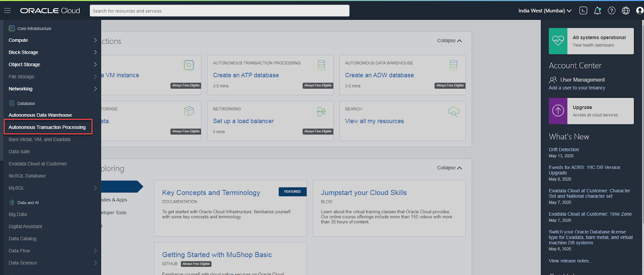Open Cloud Shell from the header

point(583,10)
